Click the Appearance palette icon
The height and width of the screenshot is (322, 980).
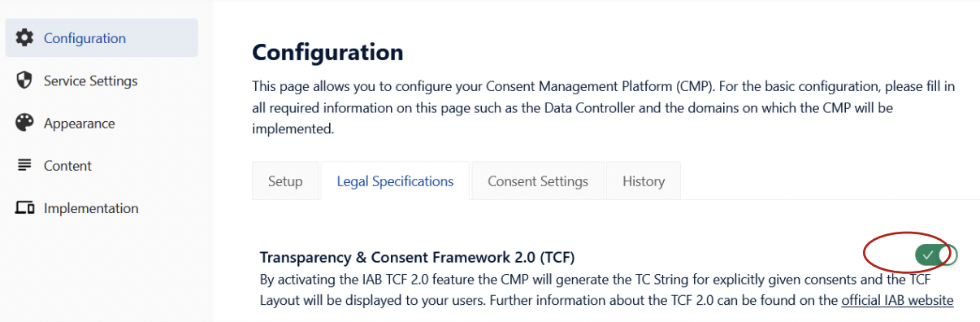coord(25,123)
